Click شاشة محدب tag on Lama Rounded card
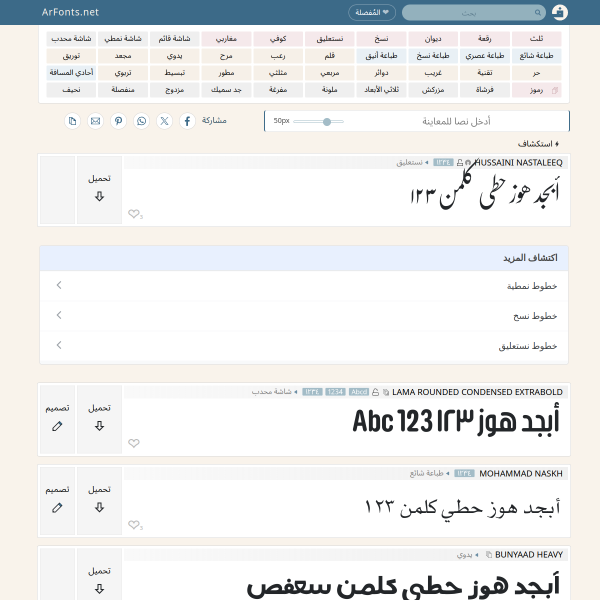Screen dimensions: 600x600 [272, 392]
